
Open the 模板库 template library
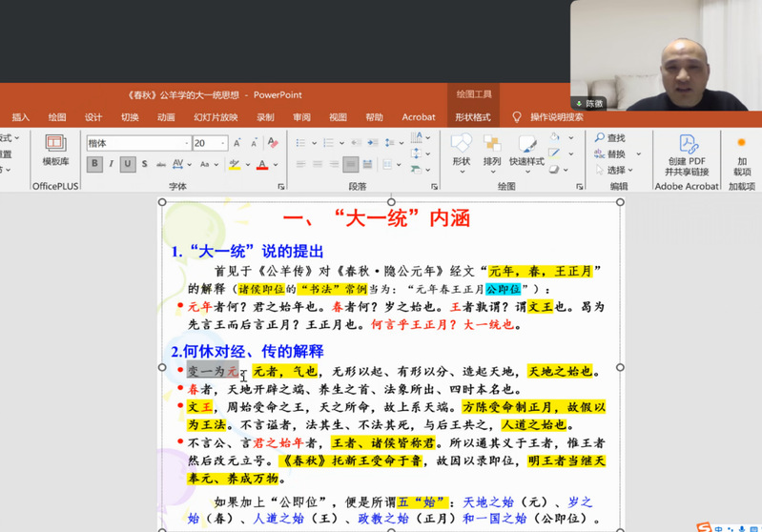(x=55, y=149)
